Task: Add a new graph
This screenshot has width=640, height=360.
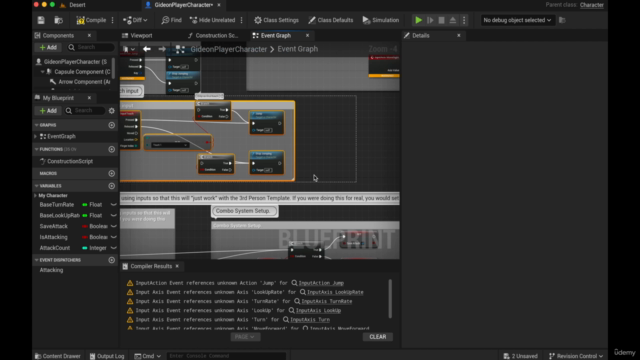Action: [x=111, y=125]
